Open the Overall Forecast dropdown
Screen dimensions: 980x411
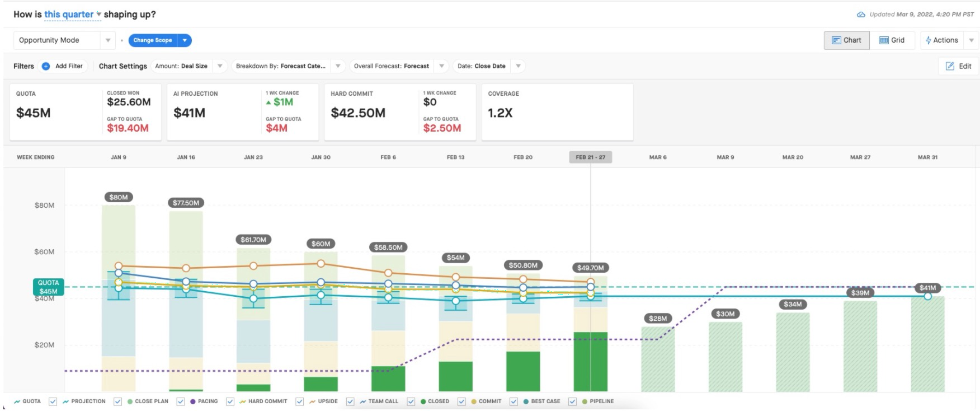[x=399, y=66]
